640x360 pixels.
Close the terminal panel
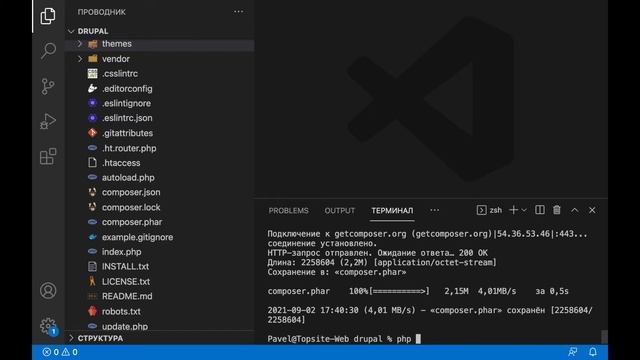[592, 210]
